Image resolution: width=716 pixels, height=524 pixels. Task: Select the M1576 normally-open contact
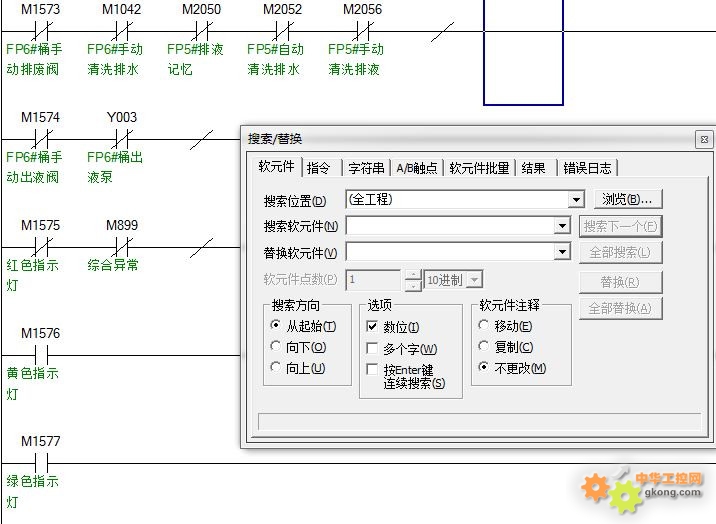click(41, 355)
